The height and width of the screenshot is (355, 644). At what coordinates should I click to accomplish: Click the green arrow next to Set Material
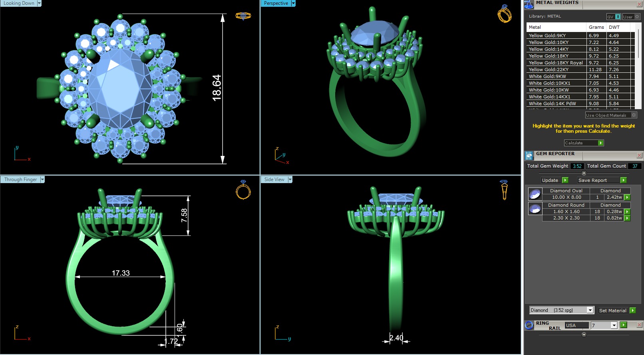pyautogui.click(x=632, y=311)
